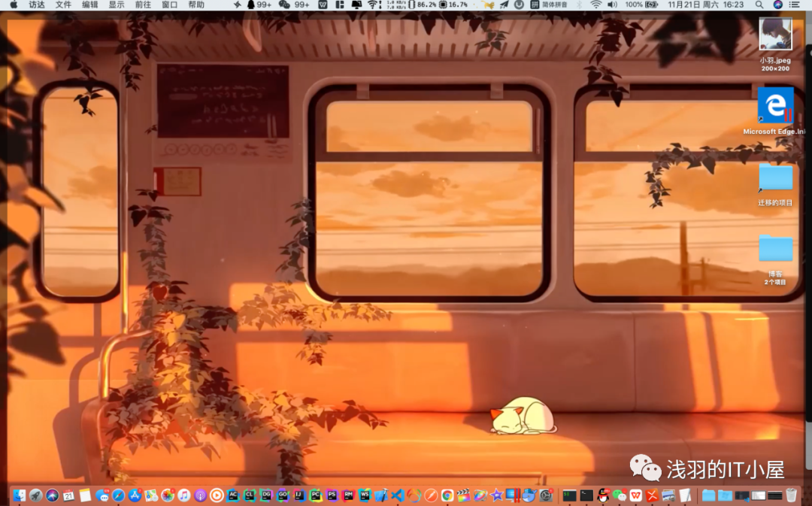Select the 迁移的项目 desktop folder

click(x=775, y=186)
